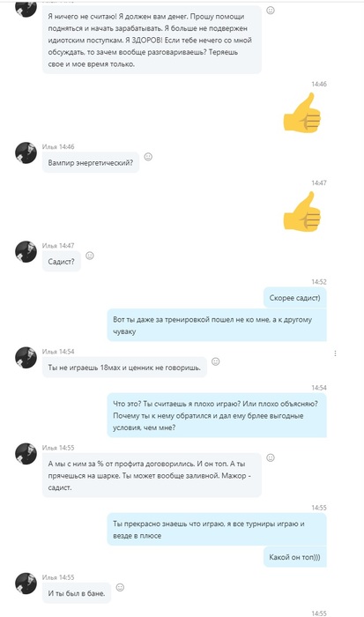Screen dimensions: 364x617
Task: React to the "Я ничего не считаю!" message
Action: pyautogui.click(x=271, y=11)
